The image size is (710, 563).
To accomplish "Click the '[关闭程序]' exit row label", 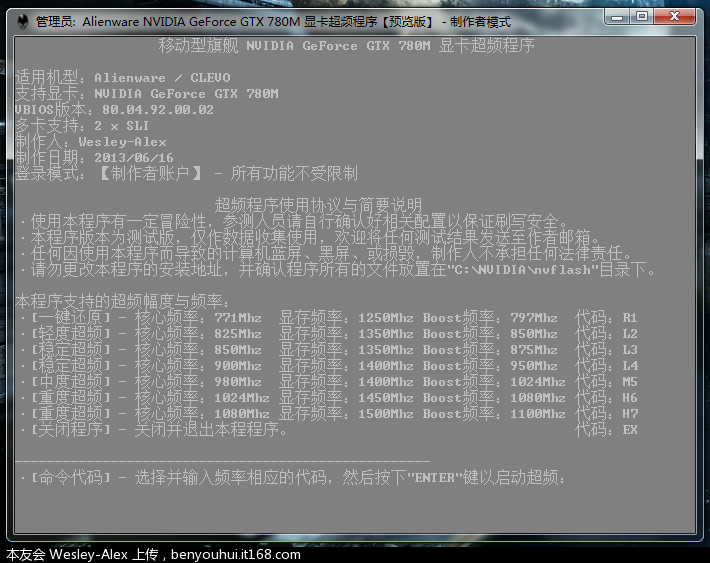I will click(71, 429).
